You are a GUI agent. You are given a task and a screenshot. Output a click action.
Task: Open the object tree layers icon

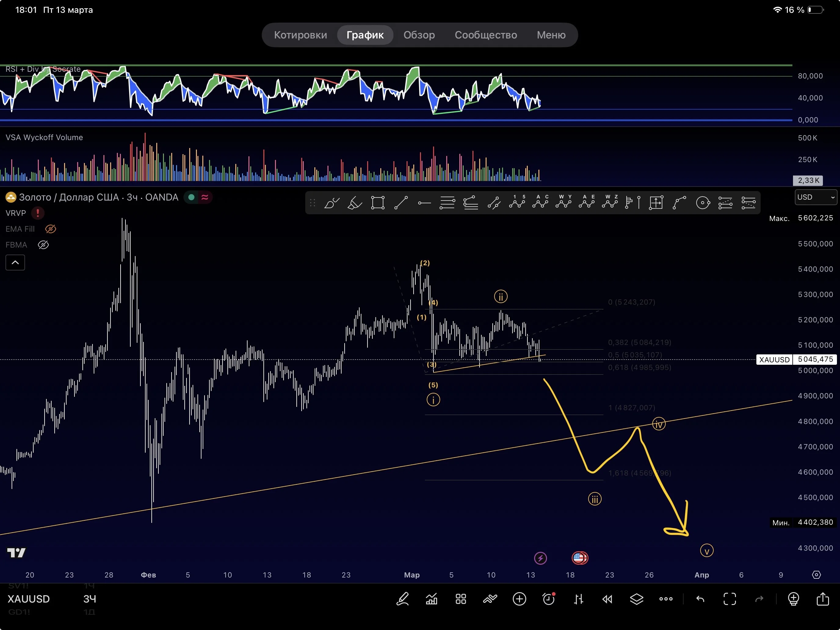tap(636, 599)
